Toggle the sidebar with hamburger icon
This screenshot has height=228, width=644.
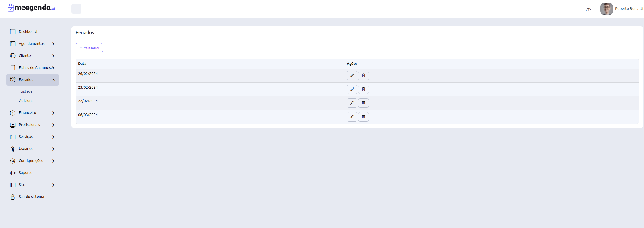pyautogui.click(x=76, y=9)
